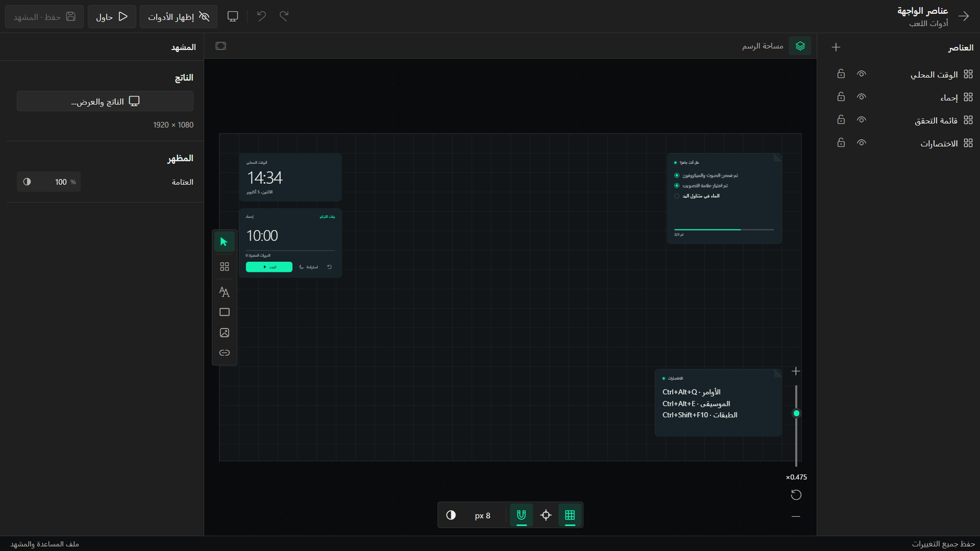Select the pointer selection tool
The width and height of the screenshot is (980, 551).
pos(224,241)
